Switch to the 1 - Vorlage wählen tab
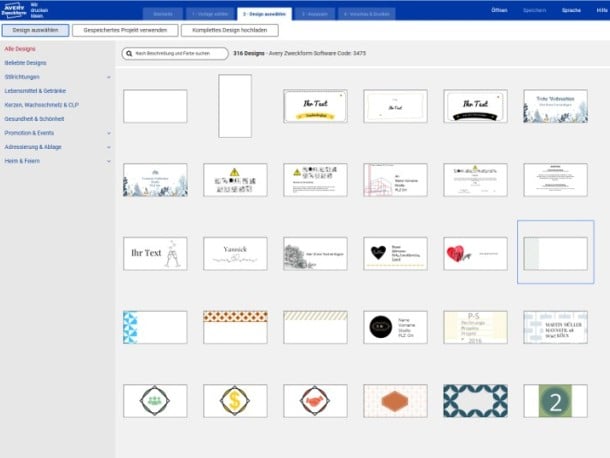 click(x=210, y=14)
